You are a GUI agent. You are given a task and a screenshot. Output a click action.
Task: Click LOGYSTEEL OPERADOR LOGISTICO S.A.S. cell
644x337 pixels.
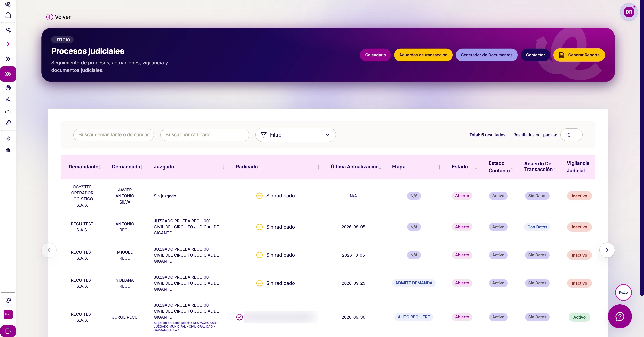pyautogui.click(x=82, y=196)
